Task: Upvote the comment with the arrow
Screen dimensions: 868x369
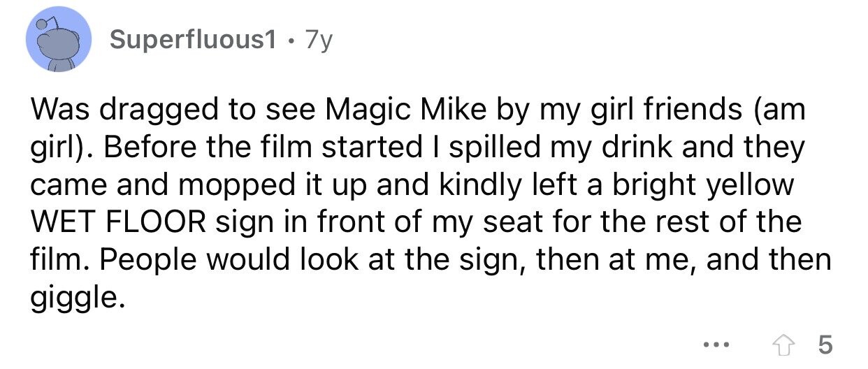Action: click(791, 345)
